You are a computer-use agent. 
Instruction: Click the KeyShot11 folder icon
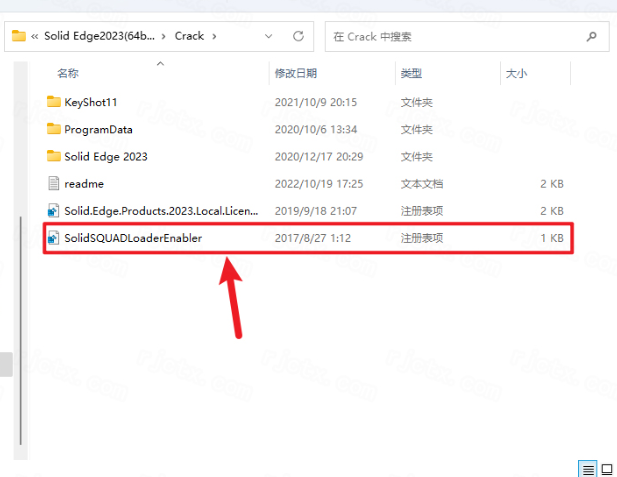click(55, 101)
